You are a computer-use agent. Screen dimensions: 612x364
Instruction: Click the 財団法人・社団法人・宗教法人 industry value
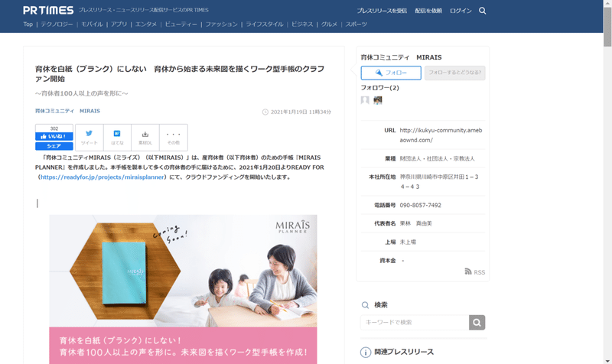(x=437, y=159)
